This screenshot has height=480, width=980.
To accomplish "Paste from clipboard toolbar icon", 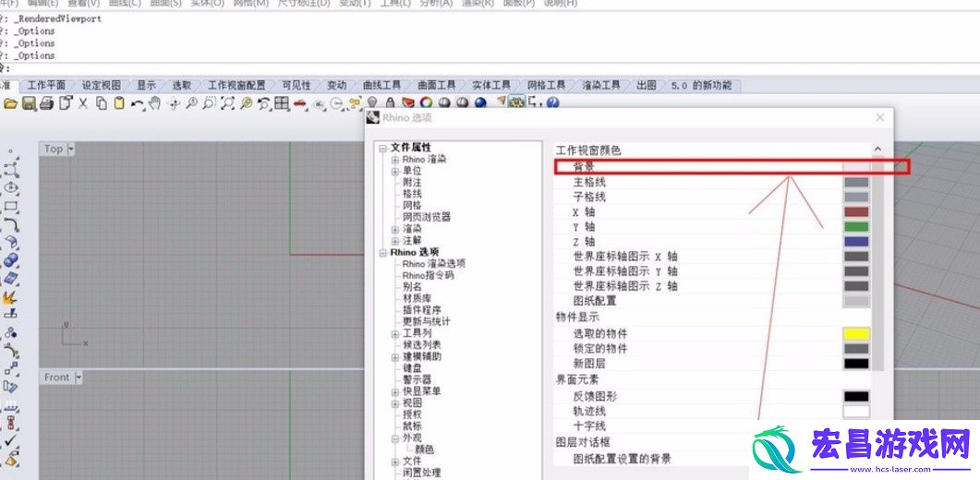I will click(119, 103).
